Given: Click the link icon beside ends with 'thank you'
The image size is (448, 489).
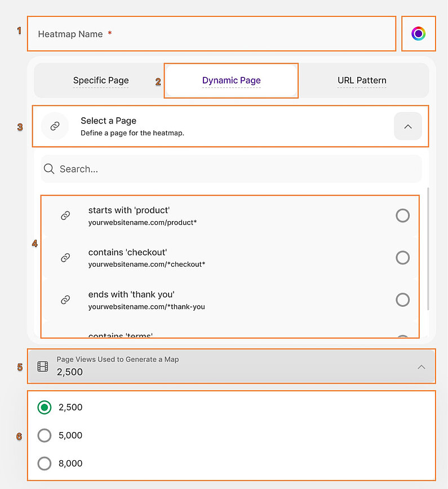Looking at the screenshot, I should point(65,299).
